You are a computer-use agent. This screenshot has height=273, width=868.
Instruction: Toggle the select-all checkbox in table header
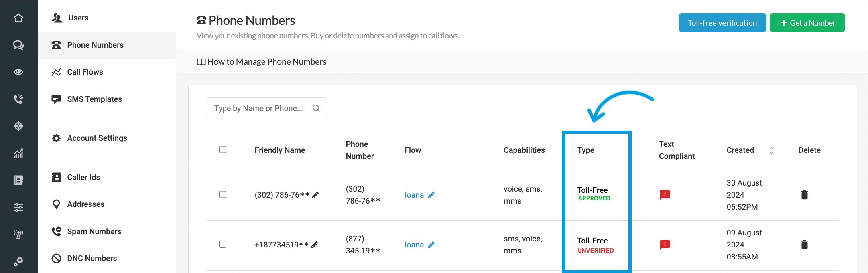click(x=223, y=150)
